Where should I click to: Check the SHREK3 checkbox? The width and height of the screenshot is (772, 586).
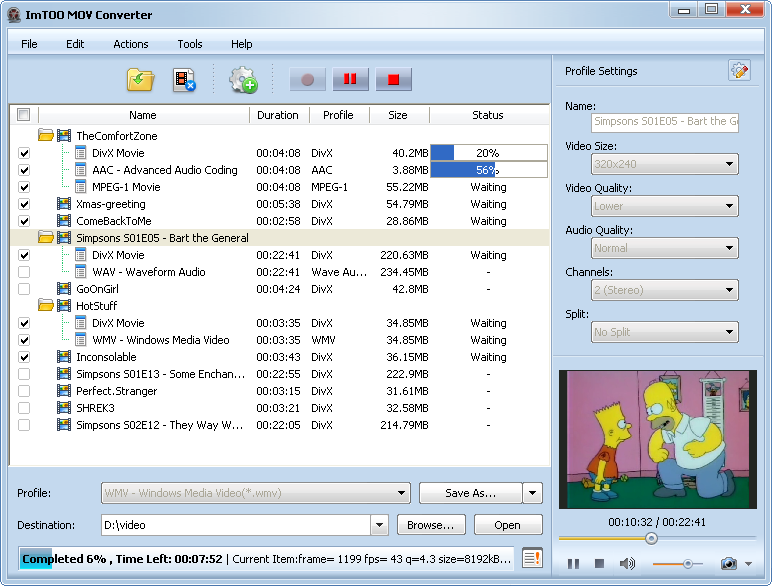tap(24, 408)
